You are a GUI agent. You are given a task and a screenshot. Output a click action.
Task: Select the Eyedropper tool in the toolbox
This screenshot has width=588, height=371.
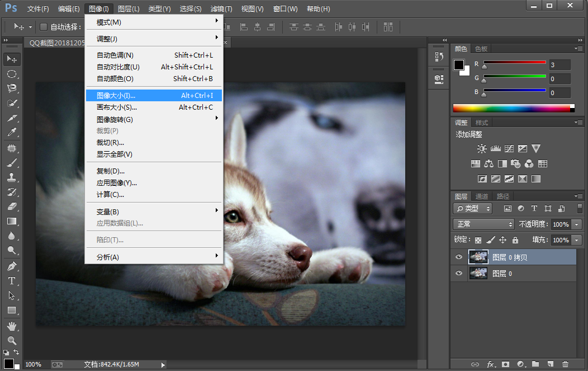[x=11, y=133]
